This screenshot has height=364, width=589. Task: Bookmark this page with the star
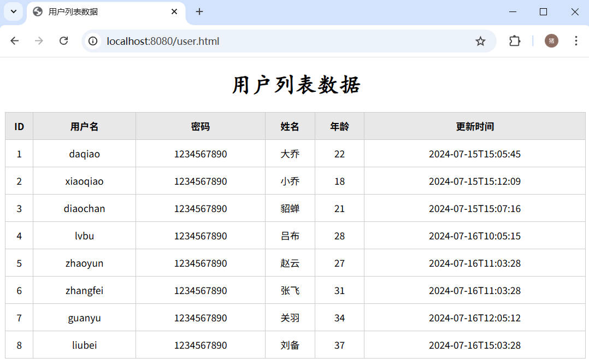click(x=480, y=41)
